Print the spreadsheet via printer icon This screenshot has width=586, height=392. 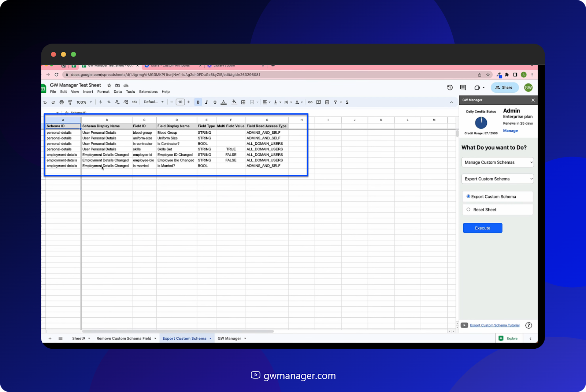click(x=62, y=102)
